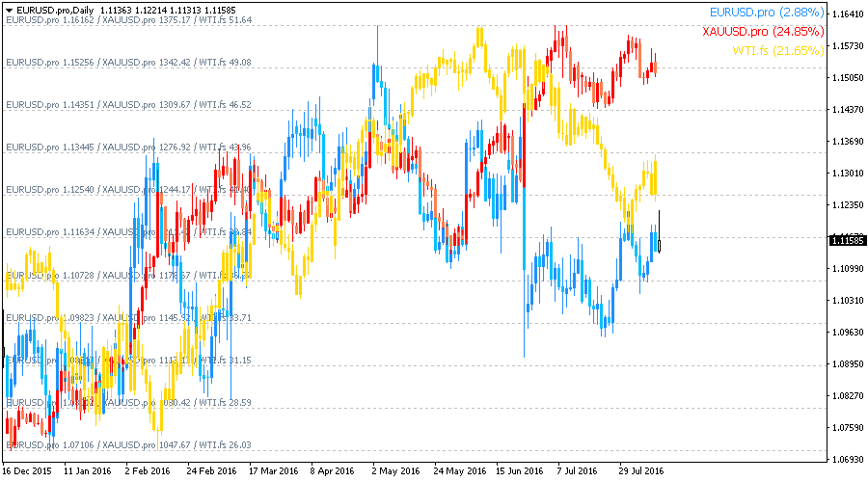This screenshot has width=868, height=482.
Task: Click price axis value 1.12350
Action: click(848, 205)
